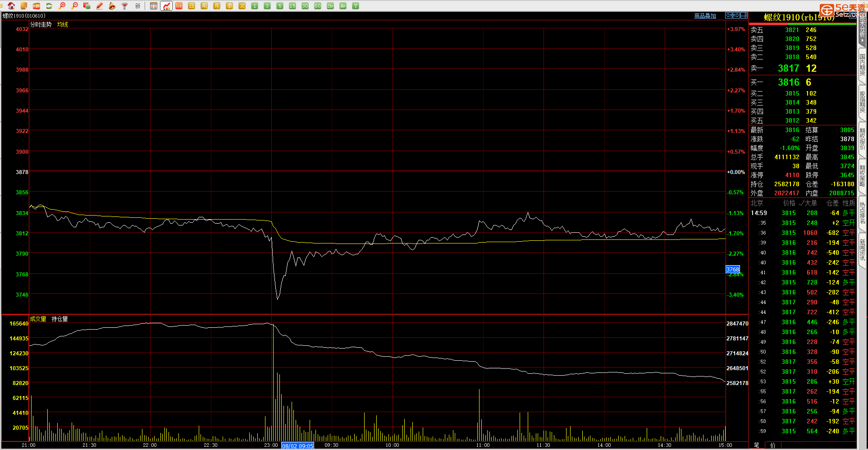Image resolution: width=868 pixels, height=450 pixels.
Task: Select the intraday time-sharing chart icon
Action: (x=166, y=6)
